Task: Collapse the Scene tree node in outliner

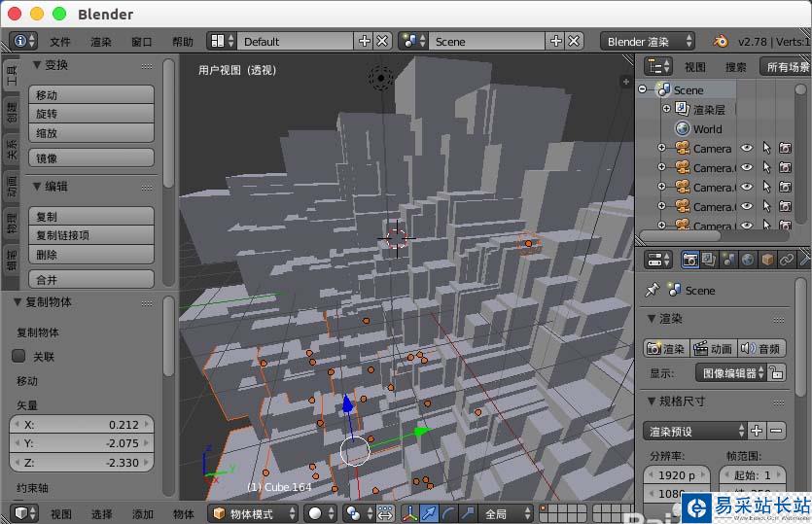Action: (x=643, y=89)
